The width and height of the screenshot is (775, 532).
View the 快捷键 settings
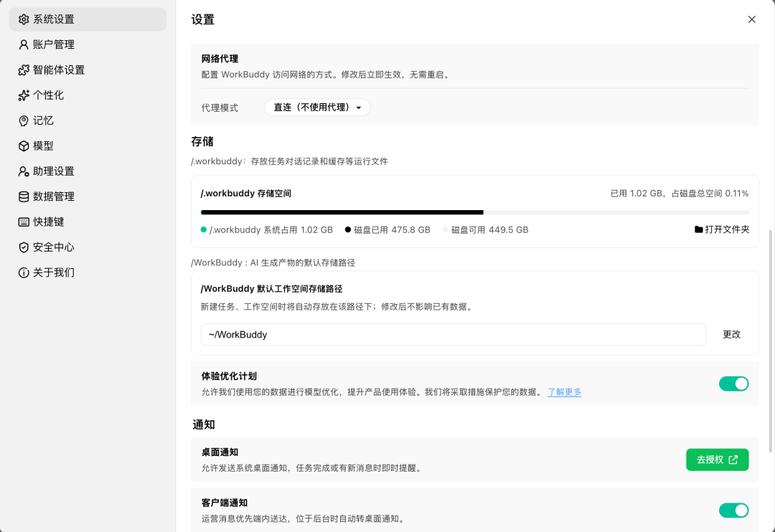[x=88, y=222]
